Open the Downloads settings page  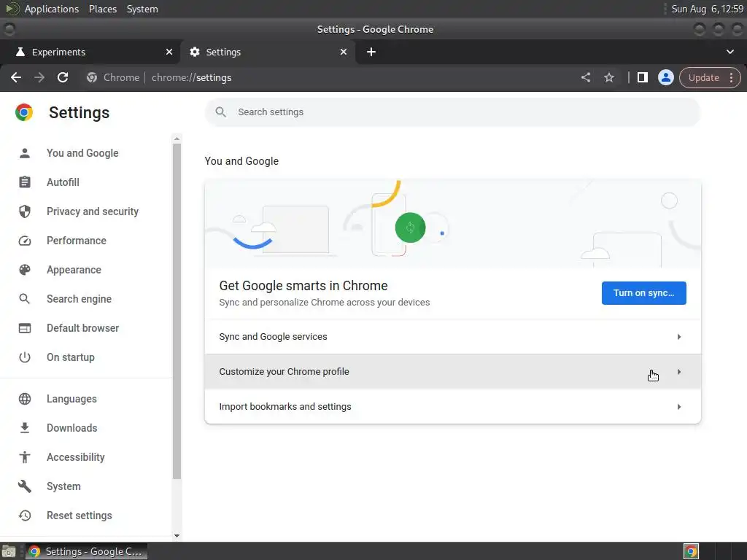72,427
